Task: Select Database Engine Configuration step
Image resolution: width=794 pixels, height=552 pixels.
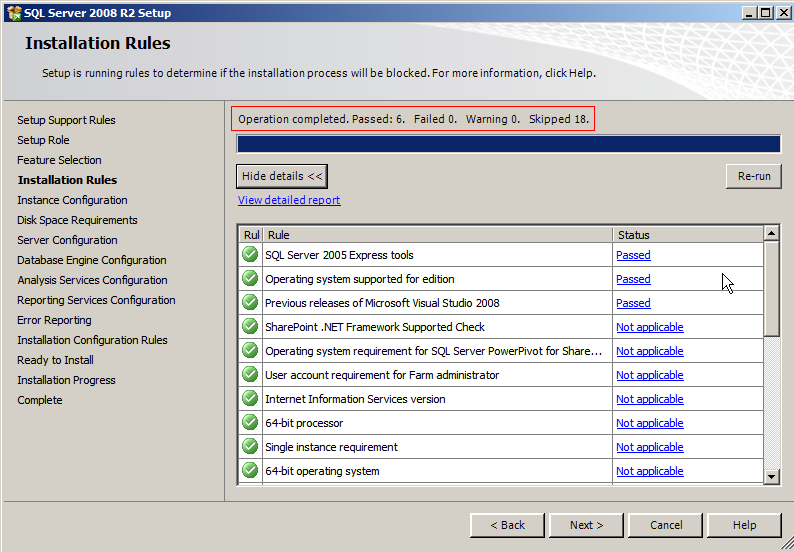Action: pos(92,260)
